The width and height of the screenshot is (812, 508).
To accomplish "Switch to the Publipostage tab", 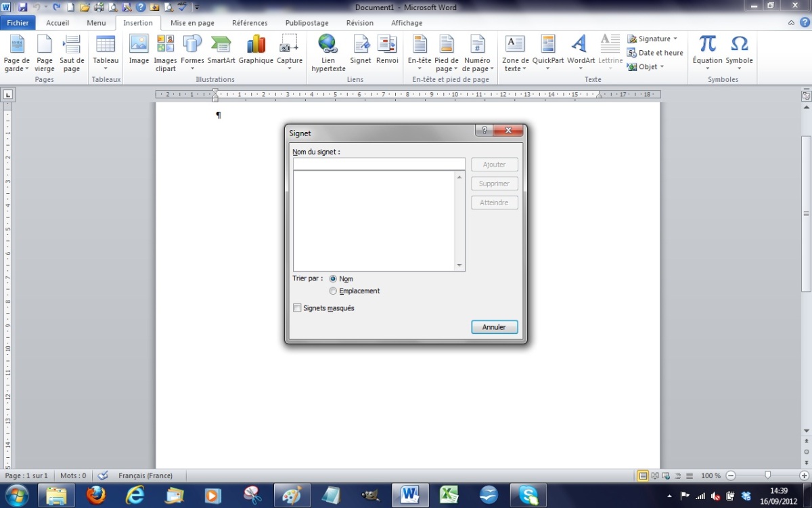I will pyautogui.click(x=307, y=23).
